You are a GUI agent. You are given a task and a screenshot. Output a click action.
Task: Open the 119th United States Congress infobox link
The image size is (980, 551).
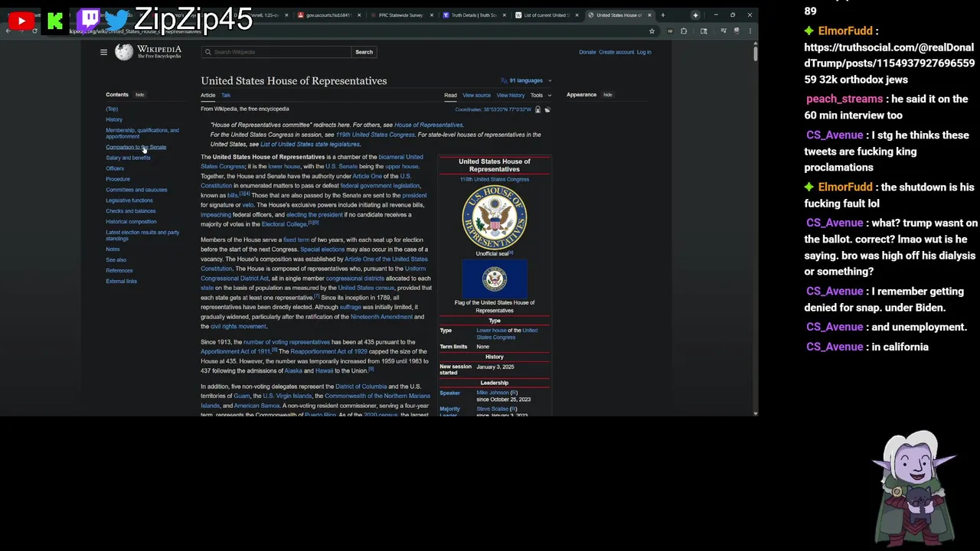click(495, 179)
